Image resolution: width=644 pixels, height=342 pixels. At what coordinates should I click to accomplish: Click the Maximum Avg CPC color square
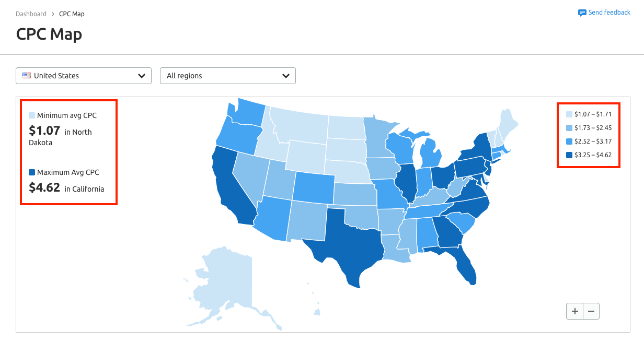[32, 172]
